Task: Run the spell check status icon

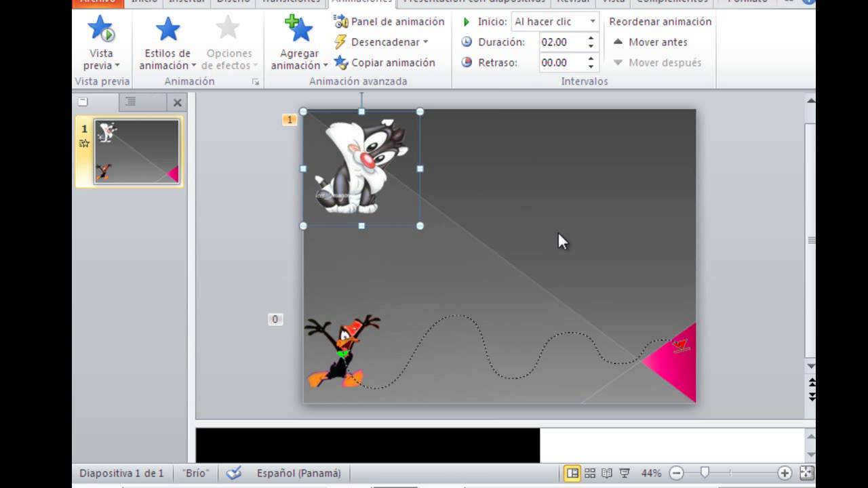Action: point(234,473)
